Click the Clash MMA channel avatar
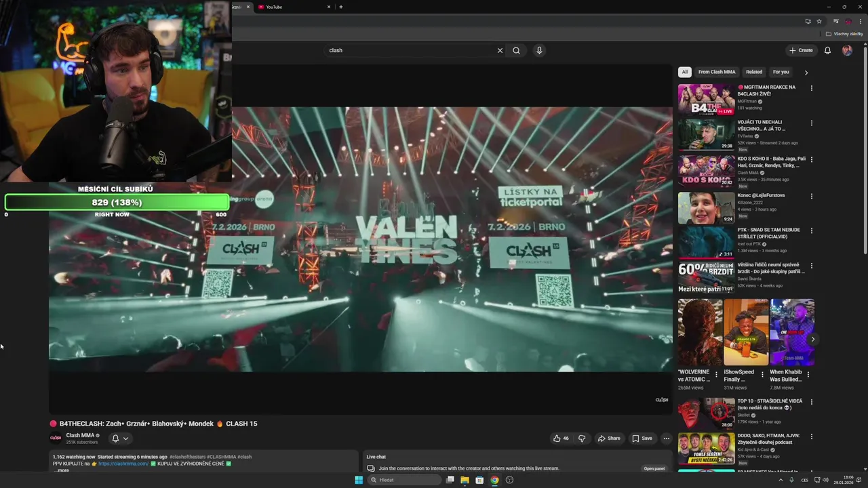 [56, 438]
